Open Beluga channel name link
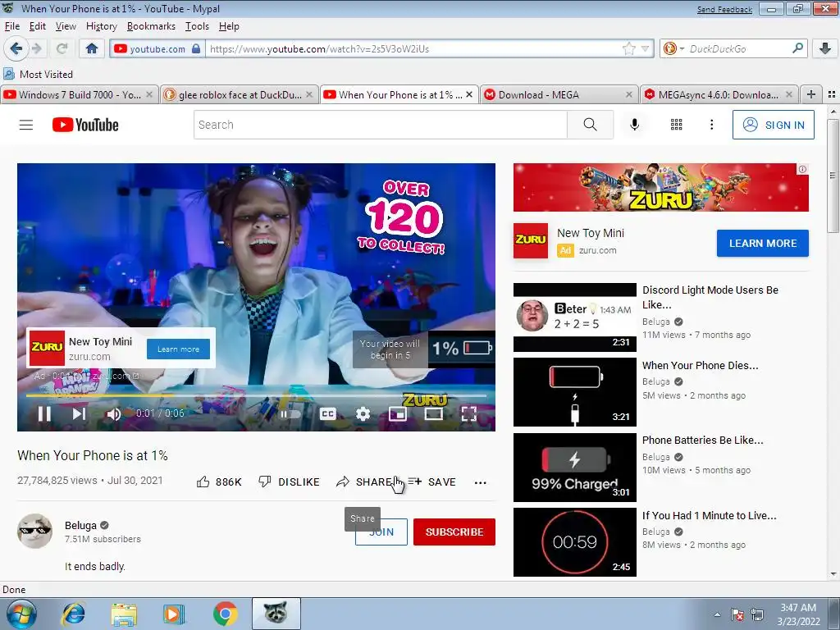The image size is (840, 630). (x=80, y=526)
